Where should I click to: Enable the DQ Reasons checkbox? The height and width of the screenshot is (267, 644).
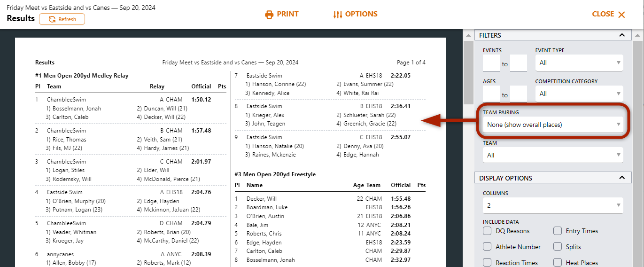(487, 231)
